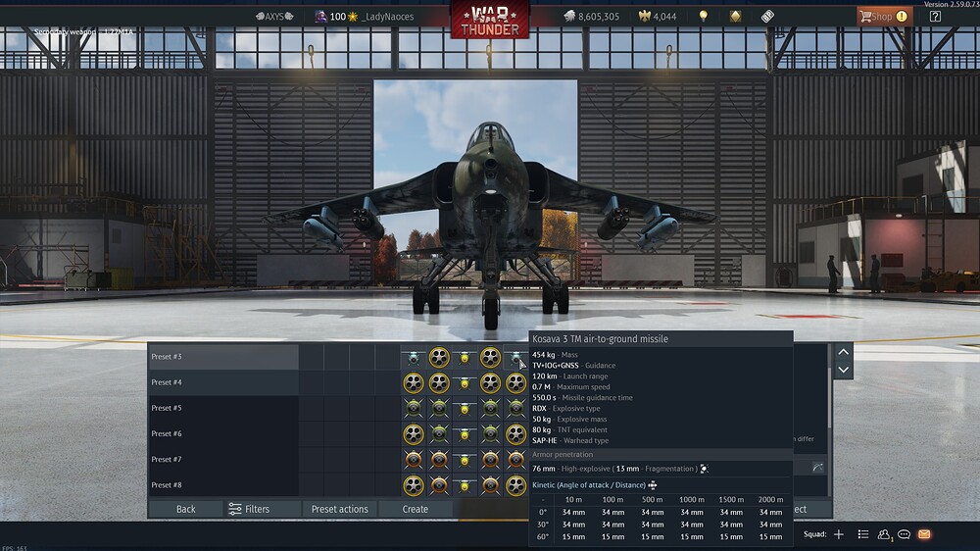Select the outer-right Kosava missile slot in Preset #3
The image size is (980, 551).
[515, 357]
